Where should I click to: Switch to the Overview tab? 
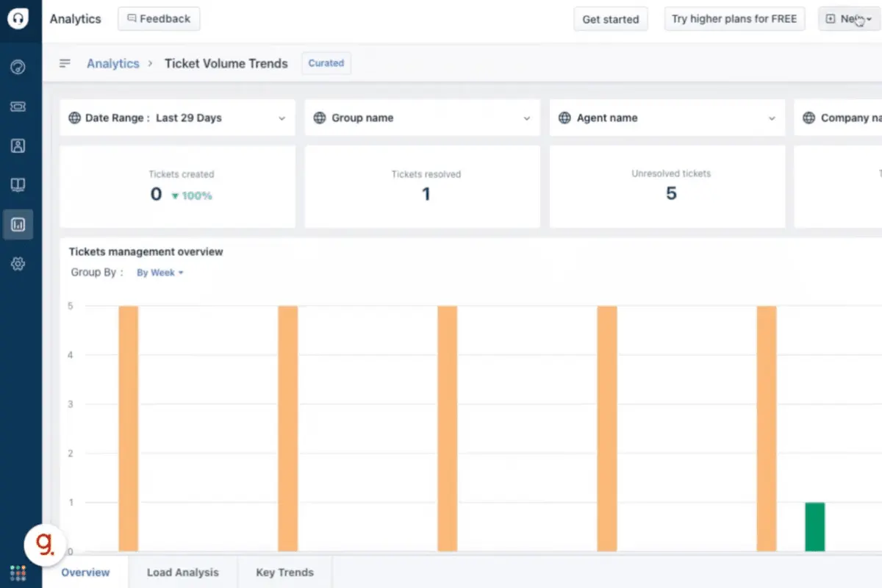pos(85,573)
